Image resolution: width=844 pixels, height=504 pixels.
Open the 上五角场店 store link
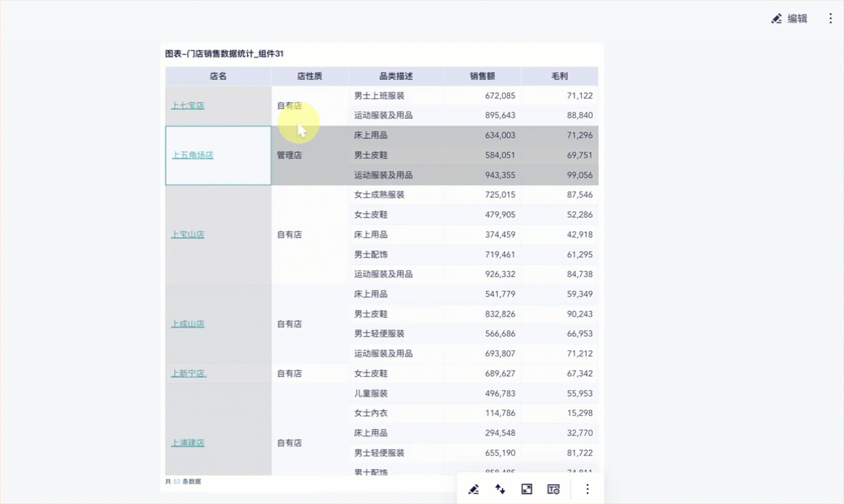click(x=193, y=155)
